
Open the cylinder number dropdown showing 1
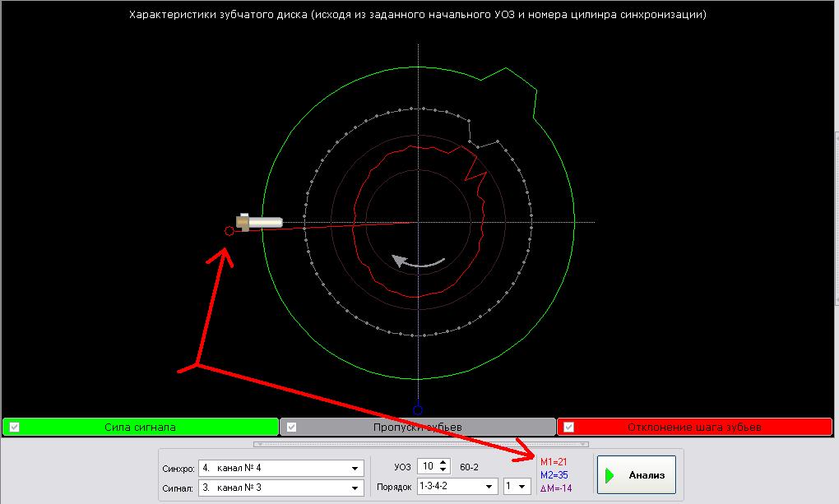517,487
